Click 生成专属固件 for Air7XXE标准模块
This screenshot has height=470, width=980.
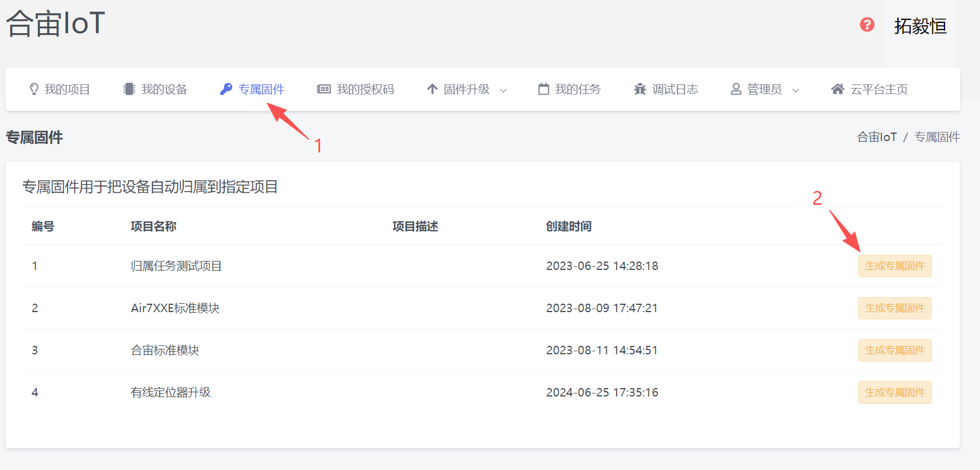tap(894, 308)
